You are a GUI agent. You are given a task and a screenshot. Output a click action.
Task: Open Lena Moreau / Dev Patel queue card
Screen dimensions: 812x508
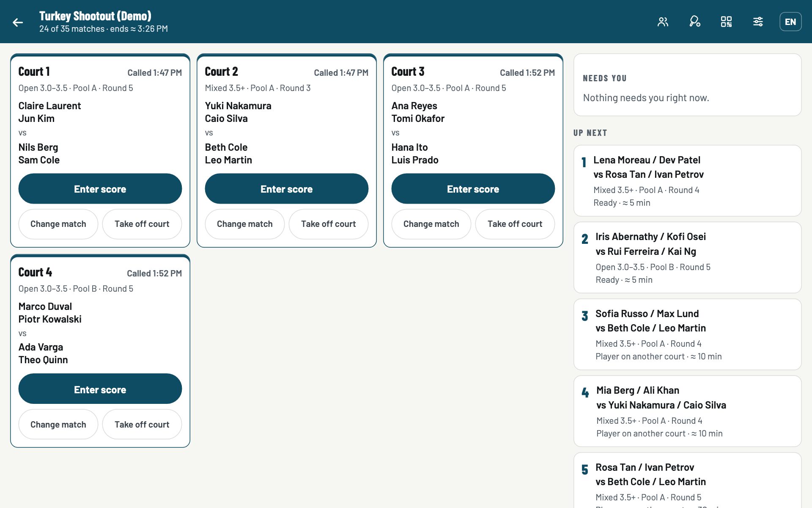687,181
